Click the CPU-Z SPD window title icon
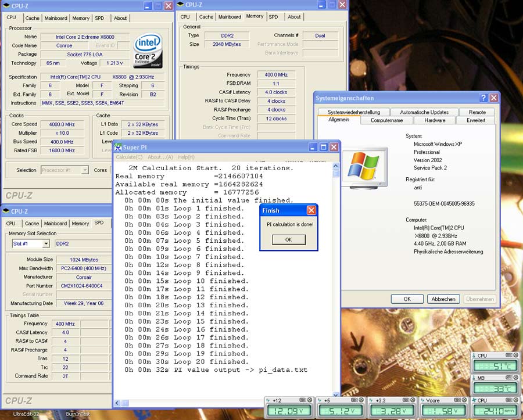This screenshot has height=420, width=523. click(5, 211)
